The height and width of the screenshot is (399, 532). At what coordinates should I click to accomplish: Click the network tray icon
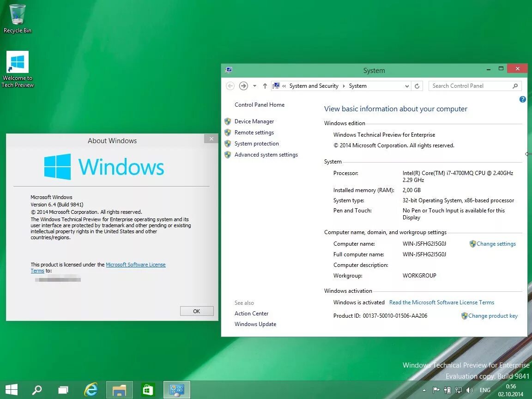[459, 390]
